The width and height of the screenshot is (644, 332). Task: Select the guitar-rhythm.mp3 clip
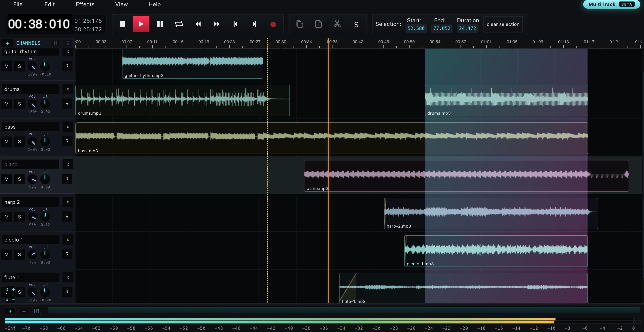(192, 64)
